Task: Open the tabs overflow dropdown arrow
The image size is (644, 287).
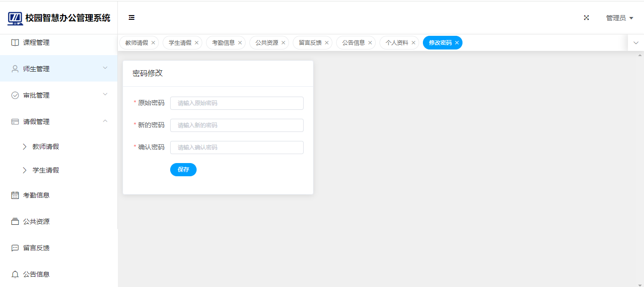Action: [x=636, y=43]
